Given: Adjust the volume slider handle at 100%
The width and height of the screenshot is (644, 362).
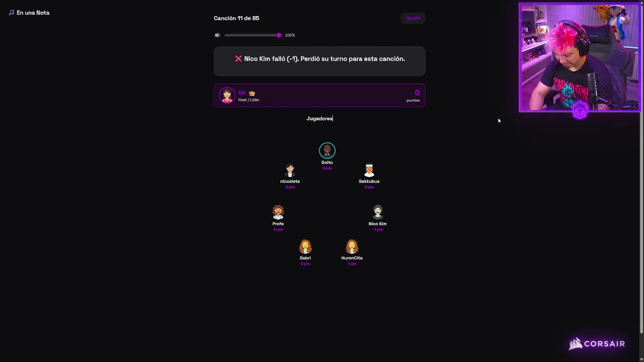Looking at the screenshot, I should (x=279, y=35).
